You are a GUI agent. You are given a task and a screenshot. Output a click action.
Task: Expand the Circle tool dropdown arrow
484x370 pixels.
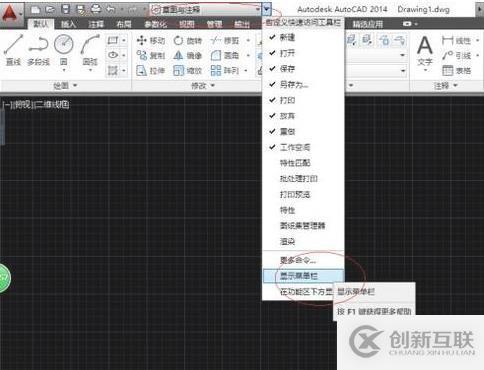64,70
